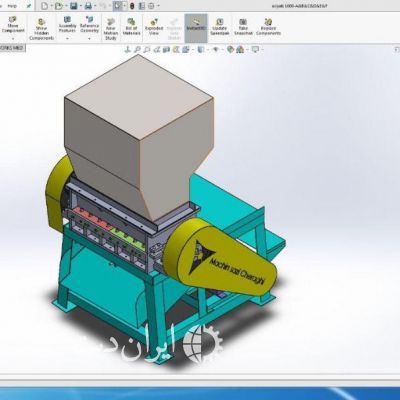Expand the Assembly Features dropdown arrow
This screenshot has width=400, height=400.
coord(67,39)
